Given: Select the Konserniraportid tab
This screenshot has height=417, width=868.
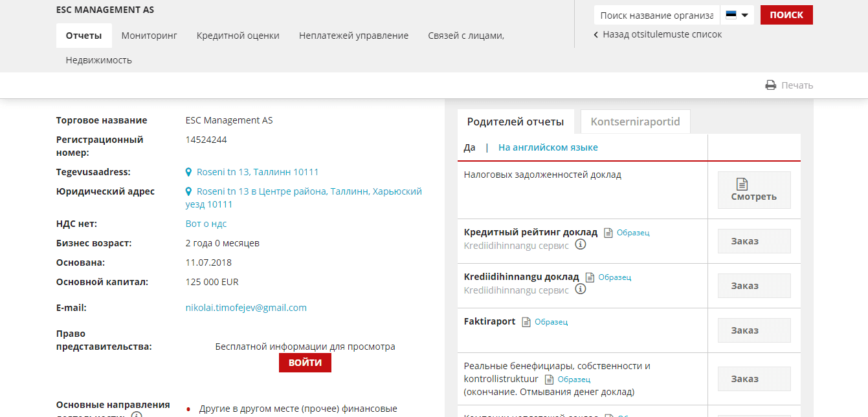Looking at the screenshot, I should [x=635, y=122].
